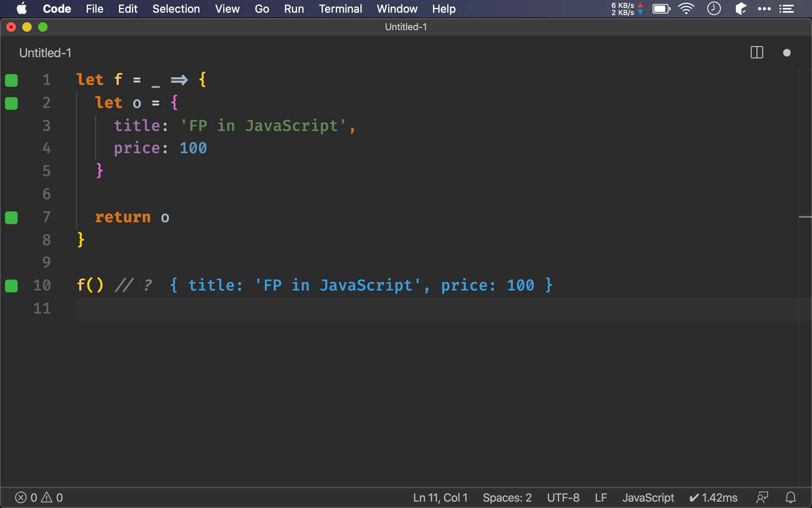Open Notification Center list icon

pos(786,9)
